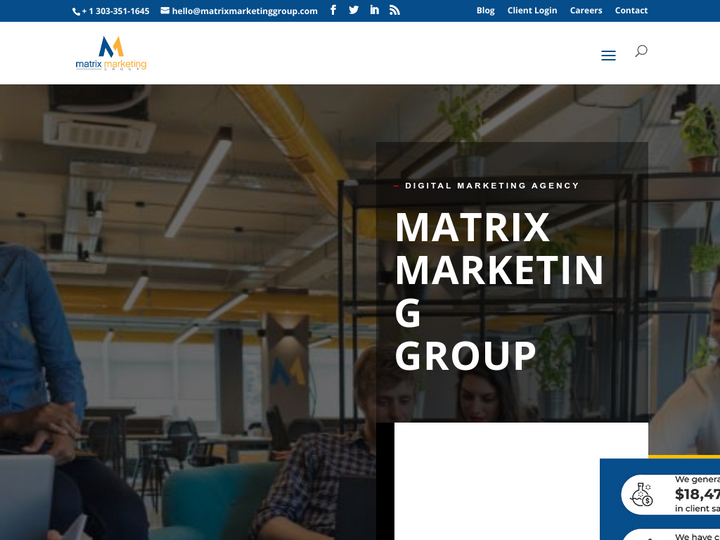Image resolution: width=720 pixels, height=540 pixels.
Task: Select the flask-and-dollar icon in stats card
Action: click(x=641, y=494)
